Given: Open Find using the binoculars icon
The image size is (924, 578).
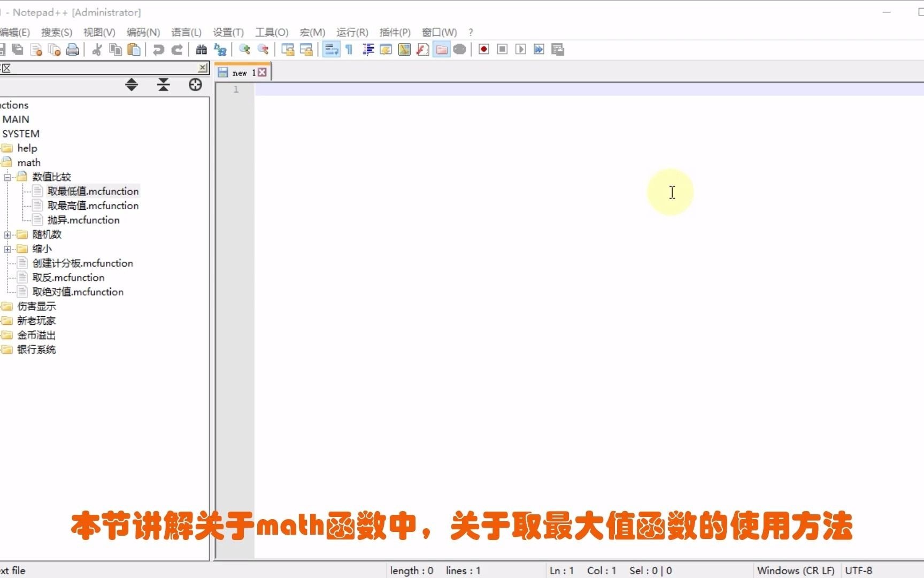Looking at the screenshot, I should point(201,49).
